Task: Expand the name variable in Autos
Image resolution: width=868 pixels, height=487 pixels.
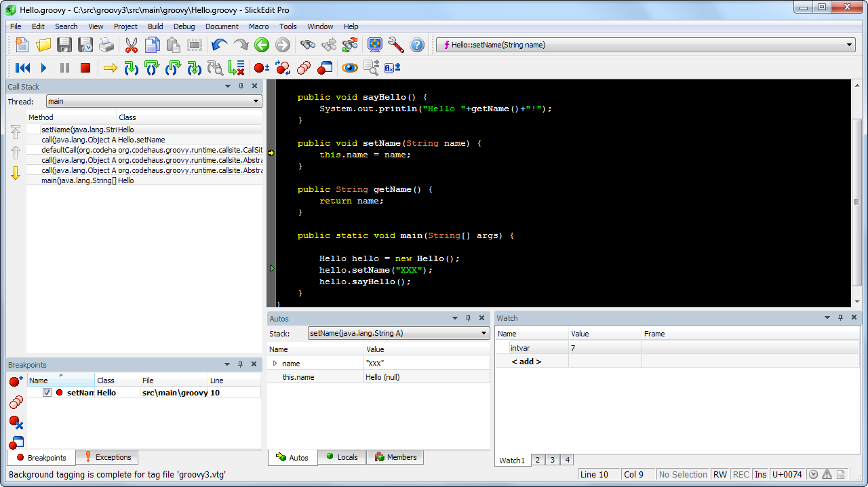Action: coord(275,364)
